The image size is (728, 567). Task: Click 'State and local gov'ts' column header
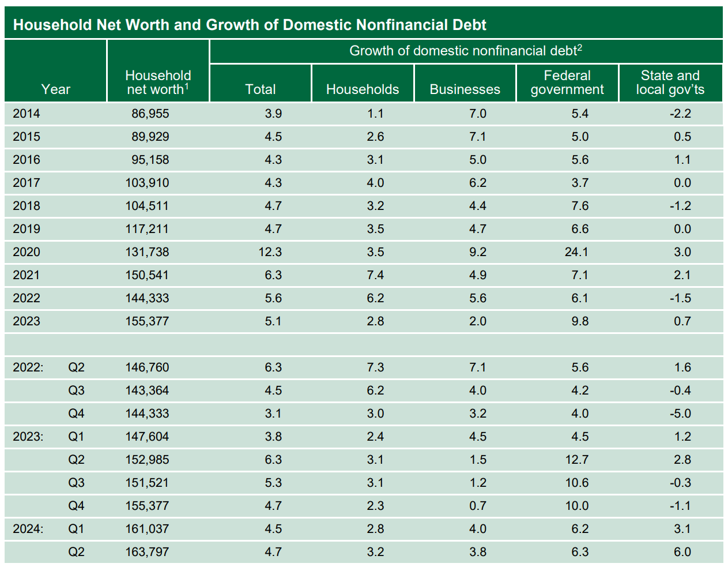(670, 82)
